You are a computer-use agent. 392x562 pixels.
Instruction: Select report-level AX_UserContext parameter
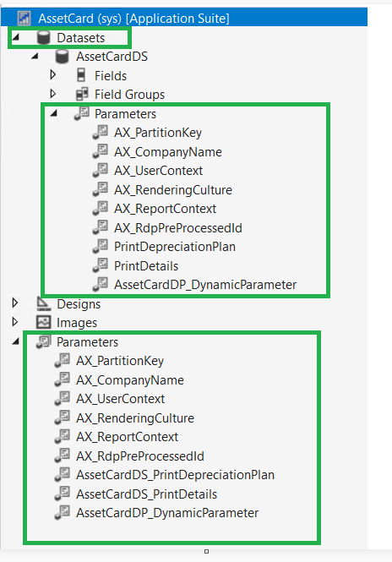click(x=121, y=399)
